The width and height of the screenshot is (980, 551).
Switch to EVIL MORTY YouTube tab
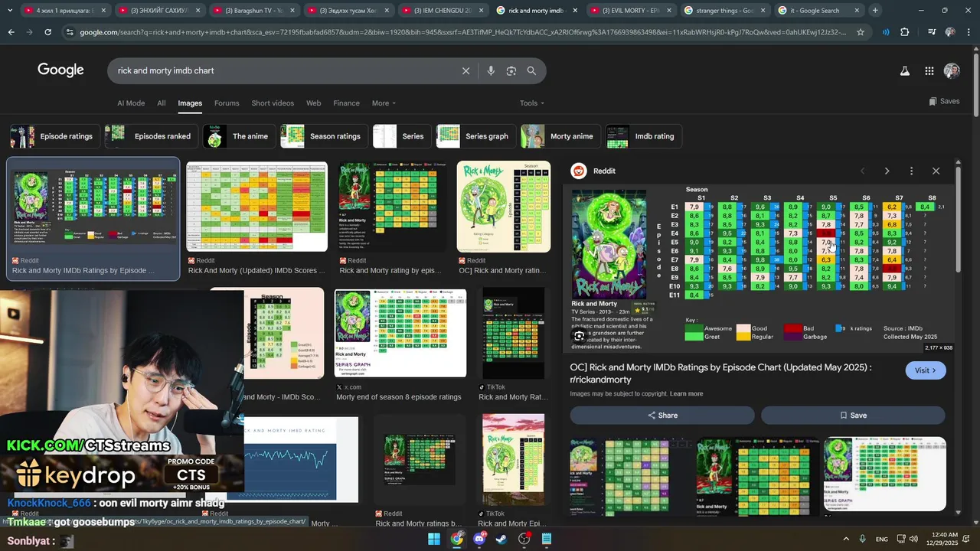[631, 11]
